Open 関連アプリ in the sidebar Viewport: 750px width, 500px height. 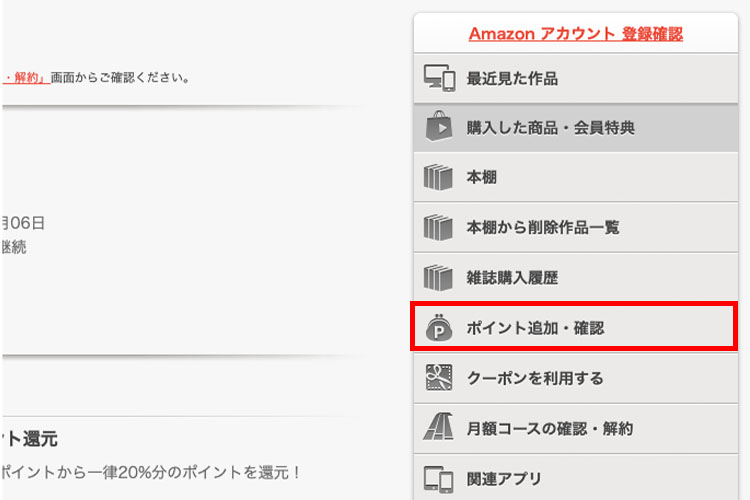click(x=505, y=477)
